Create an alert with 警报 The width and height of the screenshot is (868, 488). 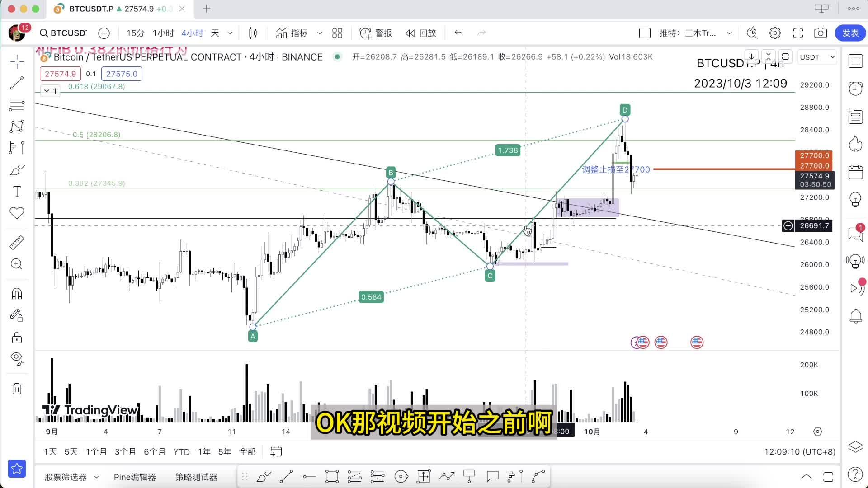coord(376,33)
